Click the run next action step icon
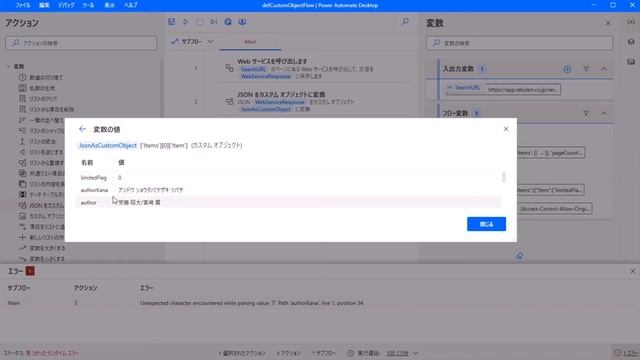This screenshot has width=640, height=360. point(213,22)
